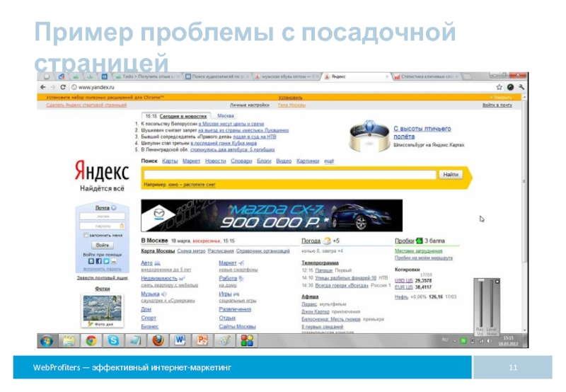Click the browser Forward arrow

[x=53, y=87]
